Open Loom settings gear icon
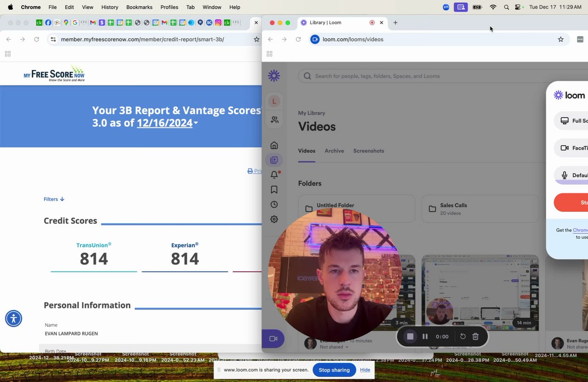This screenshot has height=382, width=588. pos(274,219)
